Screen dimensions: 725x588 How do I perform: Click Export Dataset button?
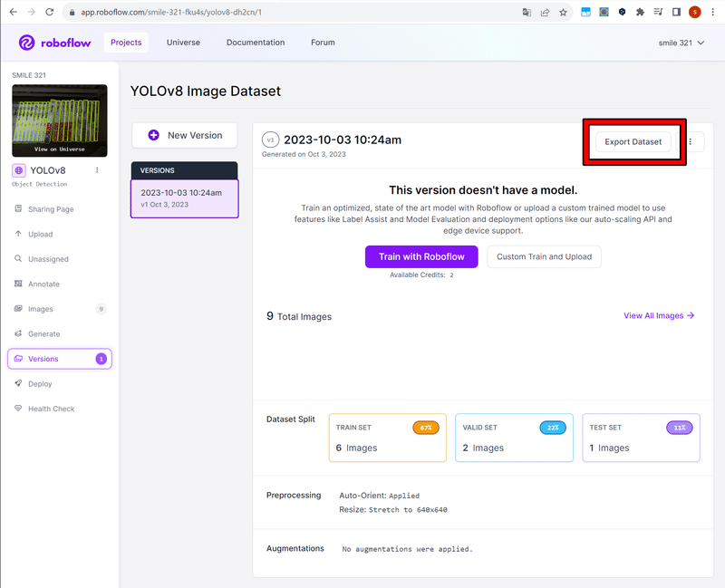[633, 142]
